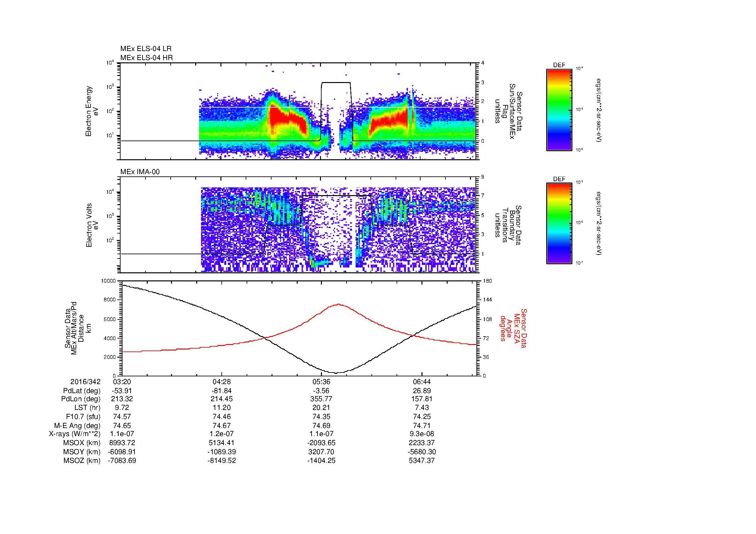Click F10.7 value '74.25'

(421, 416)
